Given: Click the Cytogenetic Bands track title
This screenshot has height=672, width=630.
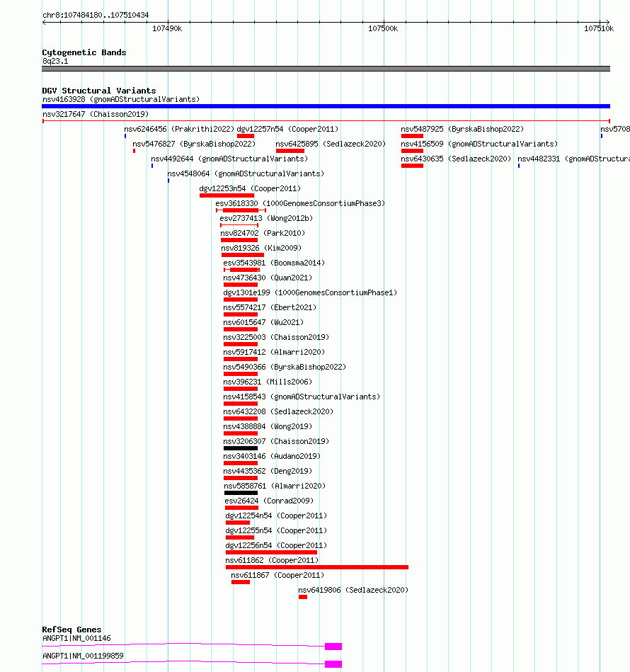Looking at the screenshot, I should (84, 52).
